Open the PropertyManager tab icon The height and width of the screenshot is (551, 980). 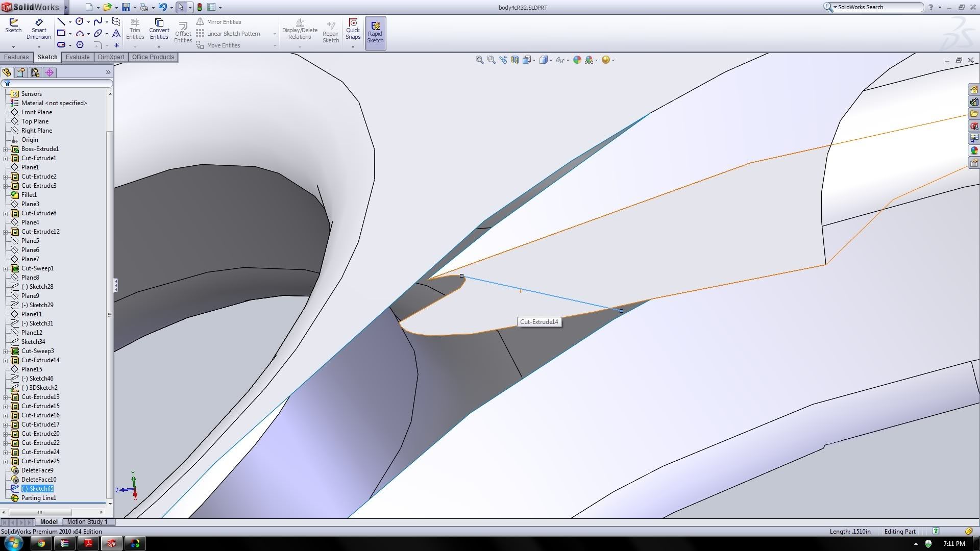tap(20, 72)
